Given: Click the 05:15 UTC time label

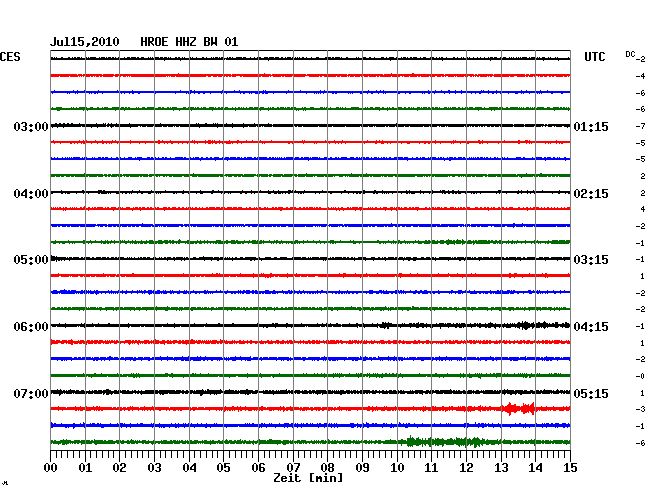Looking at the screenshot, I should tap(591, 393).
